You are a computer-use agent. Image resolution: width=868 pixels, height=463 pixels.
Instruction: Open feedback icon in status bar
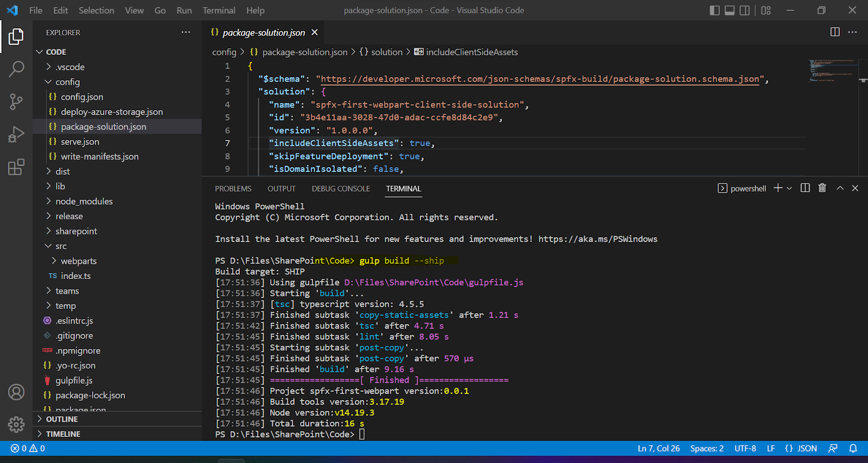point(833,448)
